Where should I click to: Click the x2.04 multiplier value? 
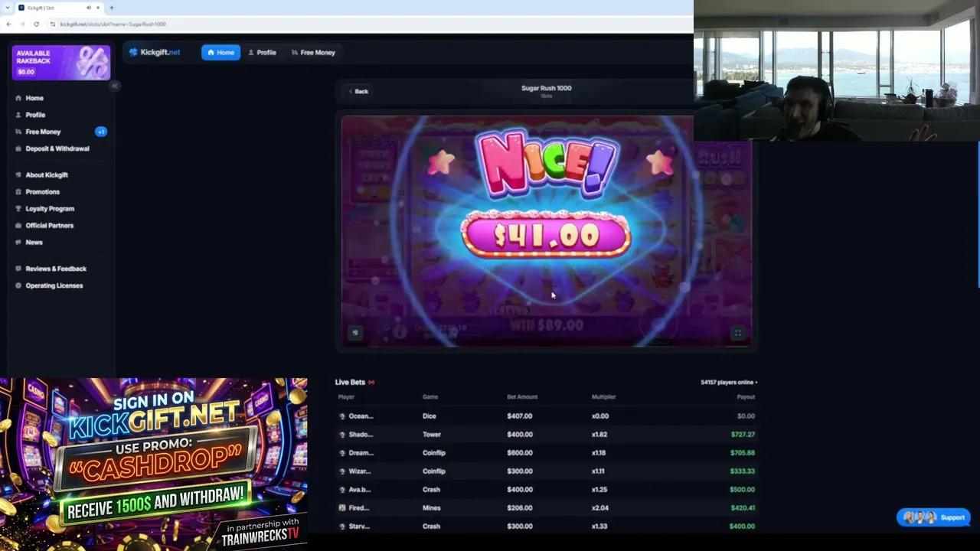(x=599, y=508)
